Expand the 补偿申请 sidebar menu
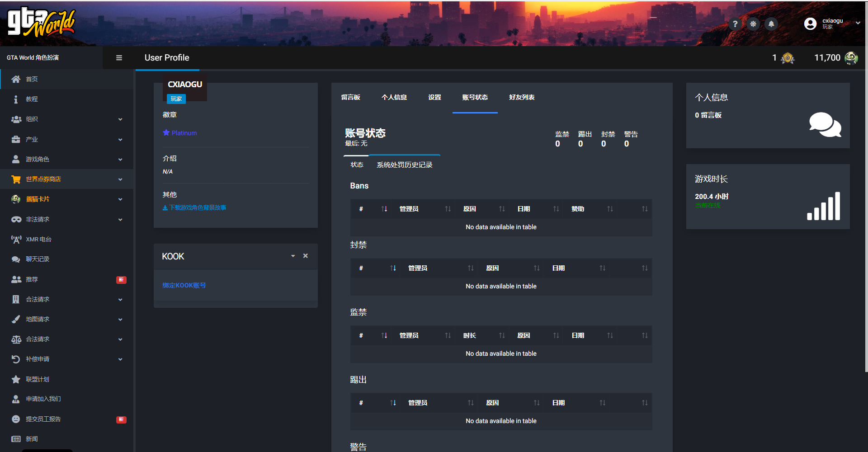 (x=120, y=359)
